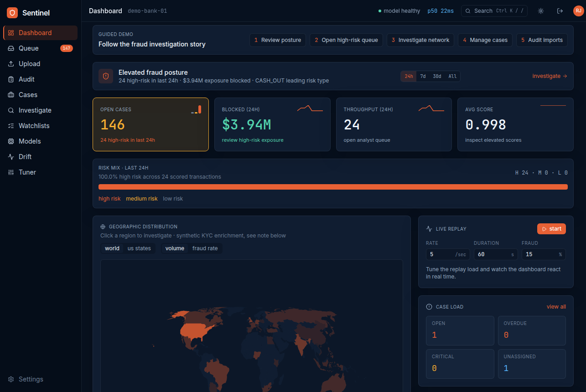The image size is (586, 392).
Task: Click the sparkline in the Throughput (24h) card
Action: click(x=431, y=108)
